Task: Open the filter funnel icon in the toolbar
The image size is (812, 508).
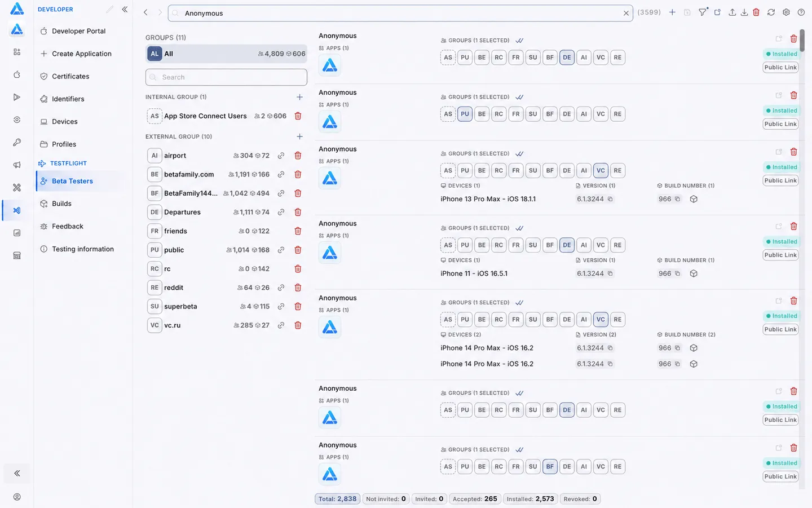Action: click(x=703, y=12)
